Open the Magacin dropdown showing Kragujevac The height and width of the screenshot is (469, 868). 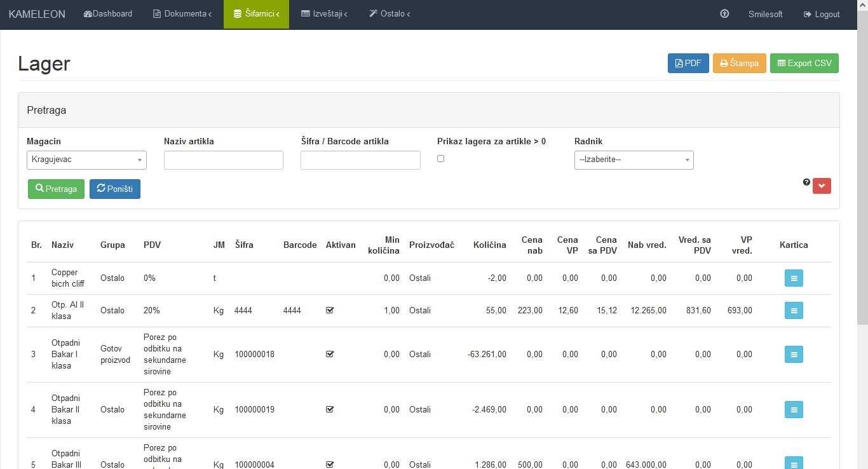86,160
